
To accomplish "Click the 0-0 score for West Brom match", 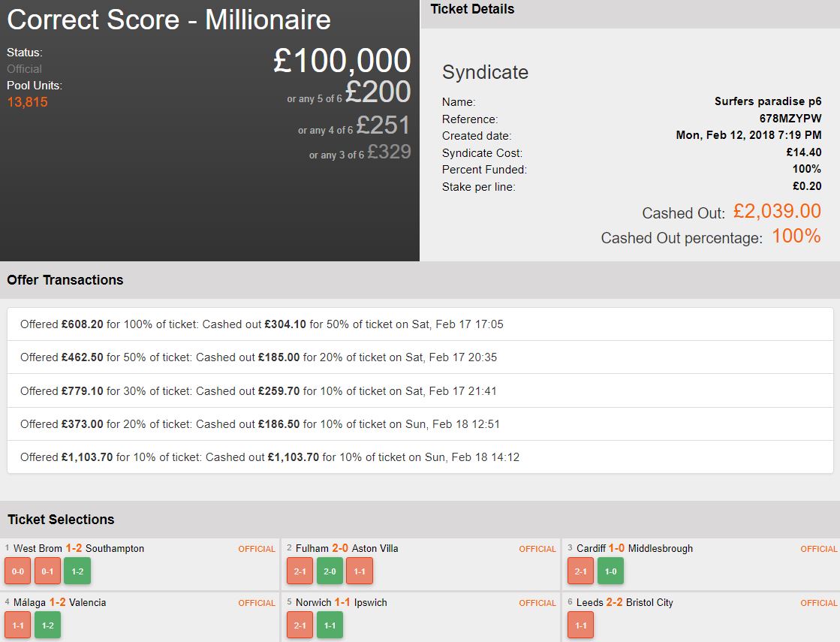I will pos(17,571).
